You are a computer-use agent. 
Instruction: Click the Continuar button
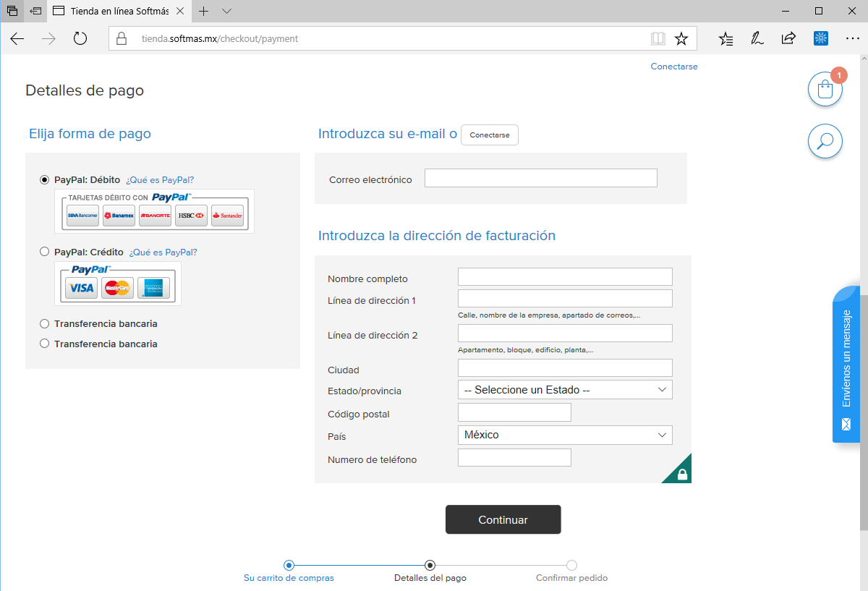pos(503,519)
